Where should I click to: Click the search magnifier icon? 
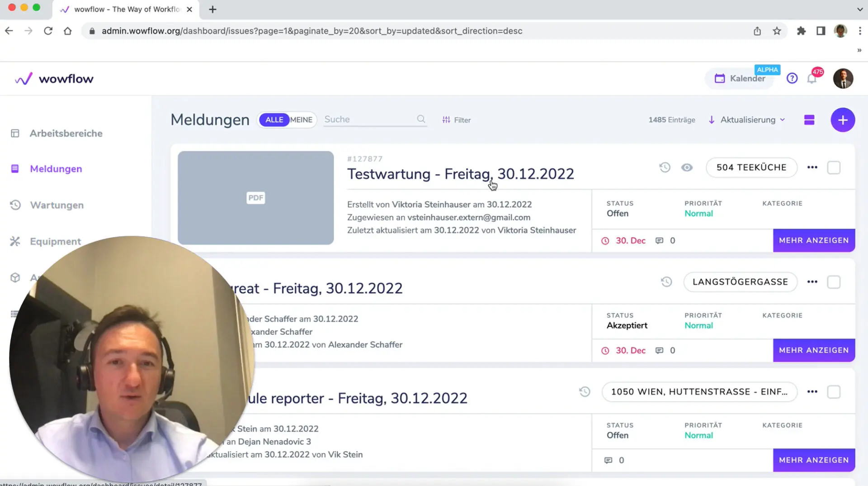point(421,119)
